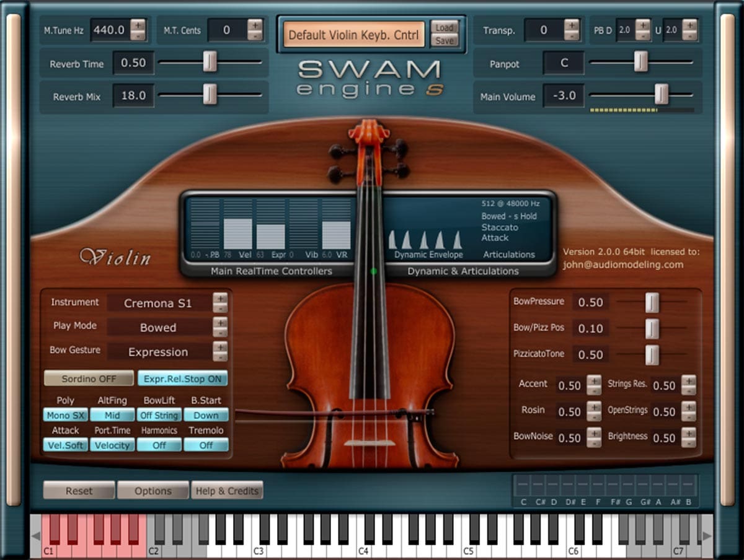
Task: Increase Strings Res. with plus button
Action: (688, 380)
